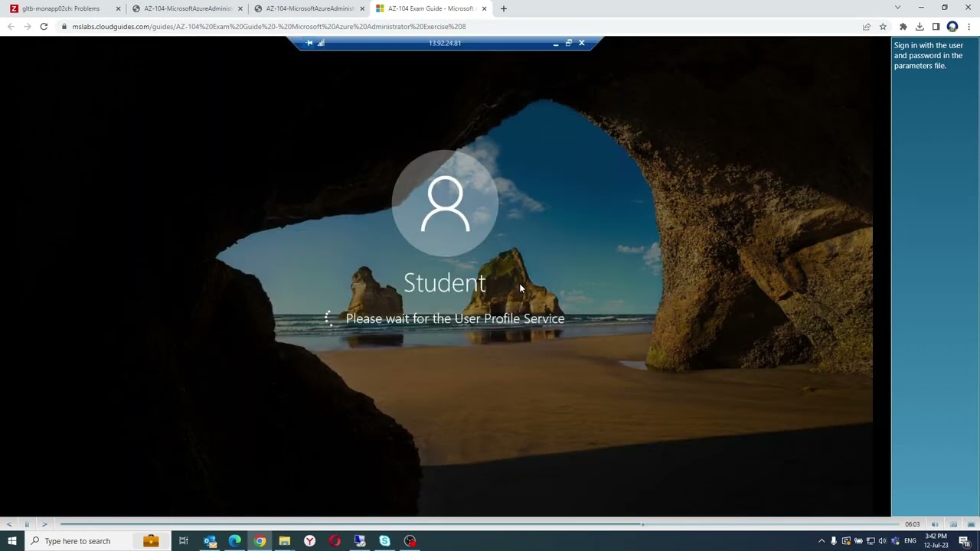
Task: Select the AZ-104 Exam Guide tab
Action: (431, 8)
